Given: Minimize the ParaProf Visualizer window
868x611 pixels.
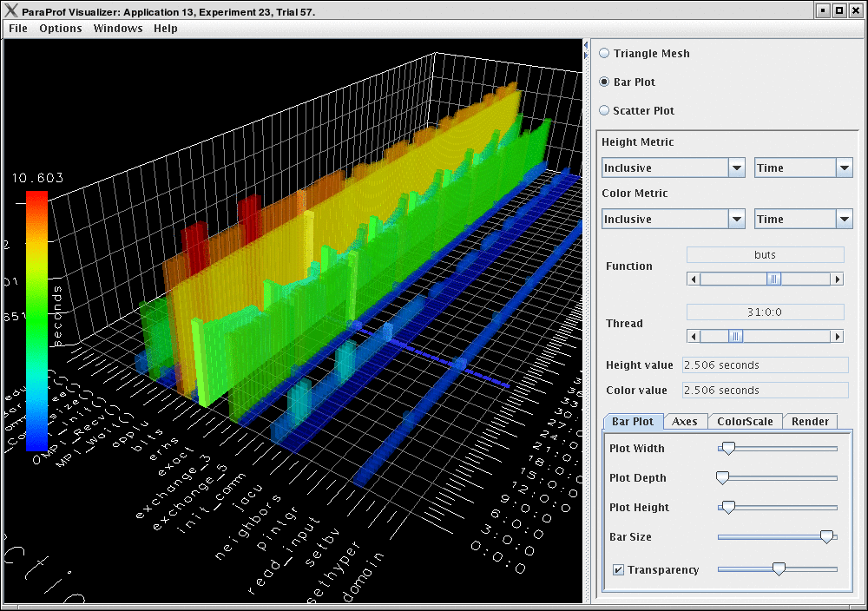Looking at the screenshot, I should click(823, 10).
